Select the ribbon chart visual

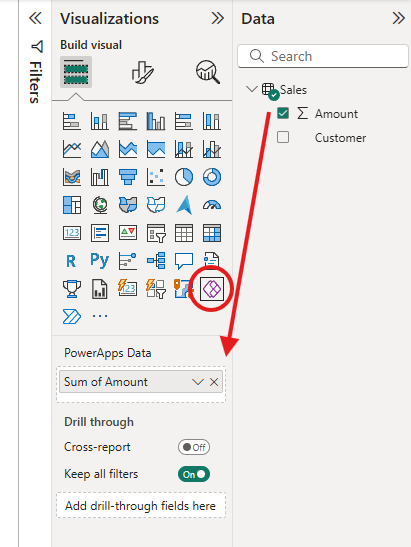click(x=72, y=177)
